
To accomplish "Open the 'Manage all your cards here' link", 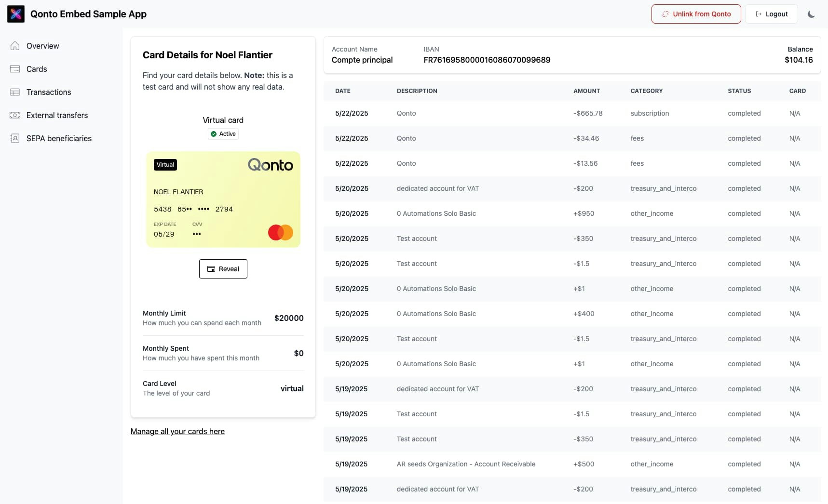I will click(177, 431).
